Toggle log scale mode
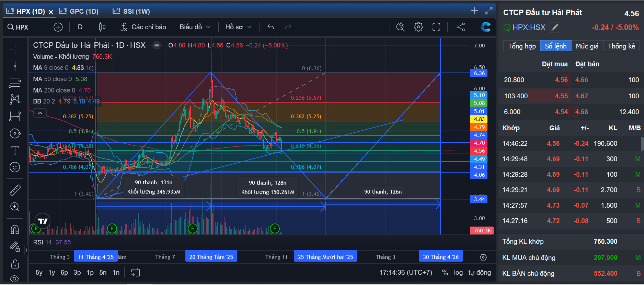Image resolution: width=644 pixels, height=285 pixels. click(458, 273)
